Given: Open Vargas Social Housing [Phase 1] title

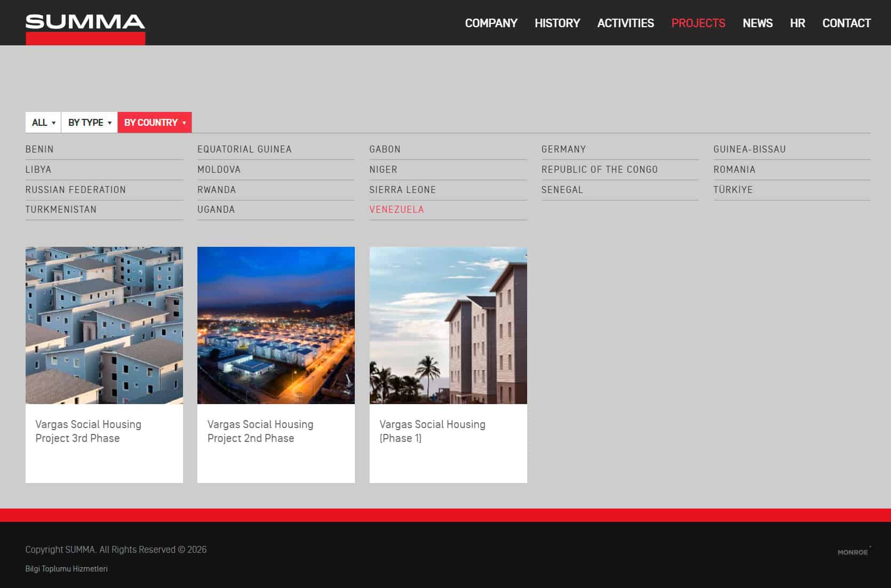Looking at the screenshot, I should point(432,431).
